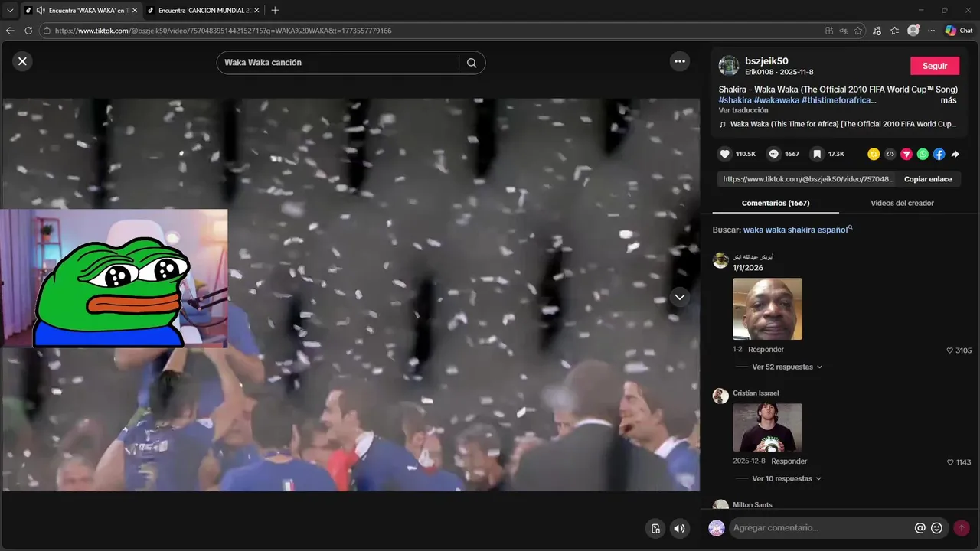Share video on Facebook
Viewport: 980px width, 551px height.
click(x=939, y=154)
